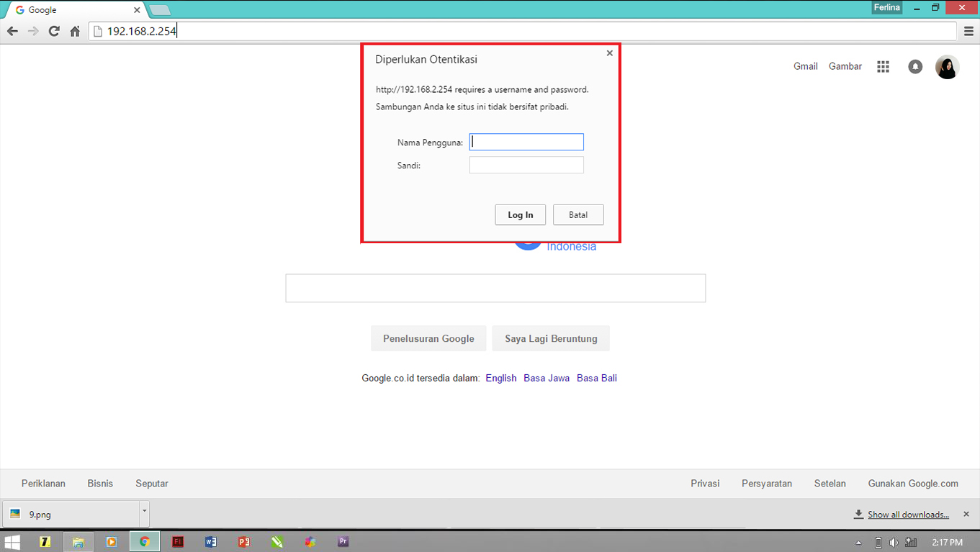
Task: Open the Persyaratan footer link
Action: [767, 484]
